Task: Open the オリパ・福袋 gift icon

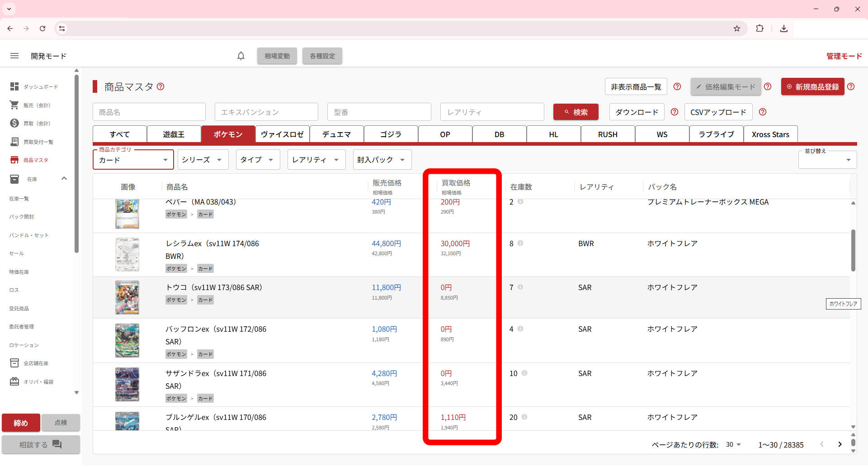Action: tap(14, 381)
